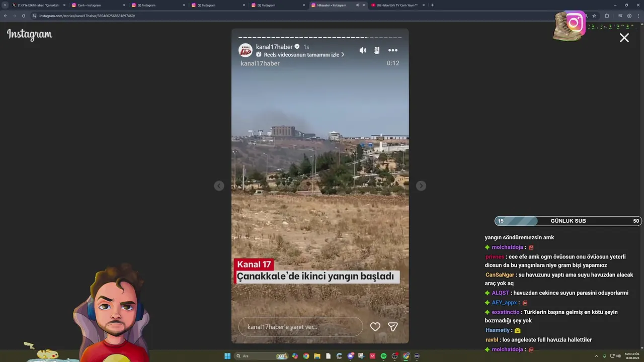The image size is (644, 362).
Task: Click the 'GÜNLÜK SUB' goal progress bar
Action: click(568, 221)
